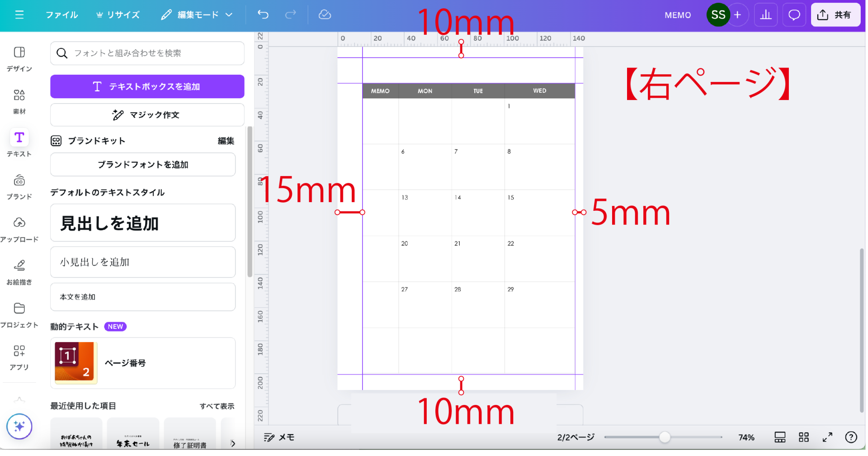Click the undo arrow icon
Viewport: 868px width, 456px height.
(263, 15)
